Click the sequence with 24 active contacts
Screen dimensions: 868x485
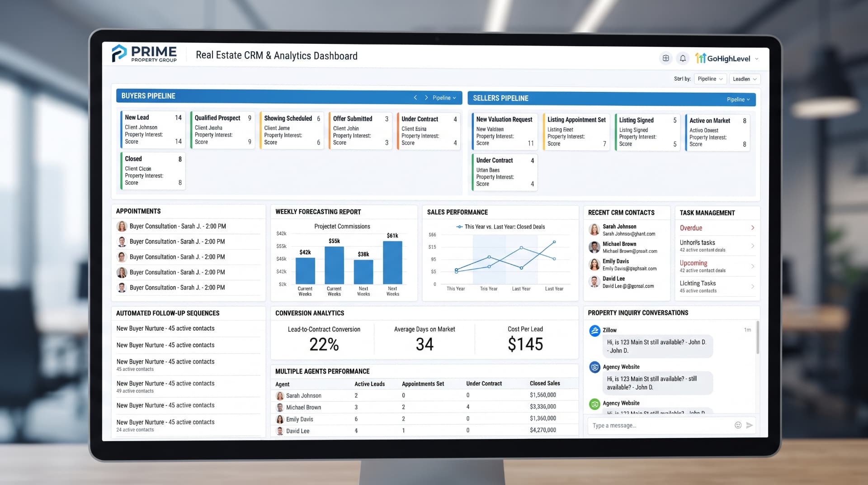pos(188,425)
